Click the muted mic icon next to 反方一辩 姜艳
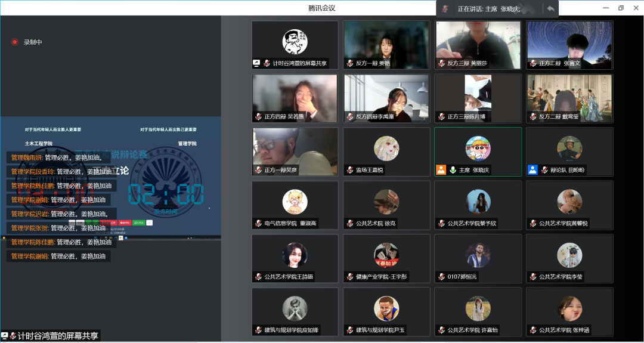 (x=349, y=63)
